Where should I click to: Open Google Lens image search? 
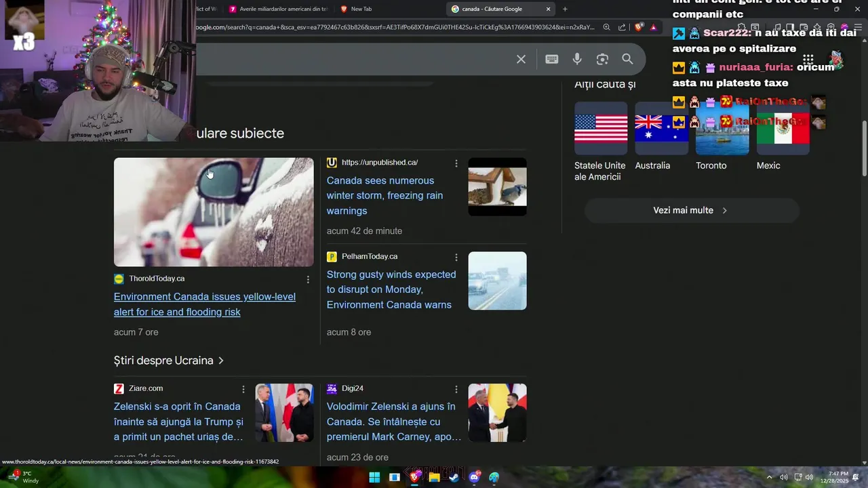tap(602, 59)
